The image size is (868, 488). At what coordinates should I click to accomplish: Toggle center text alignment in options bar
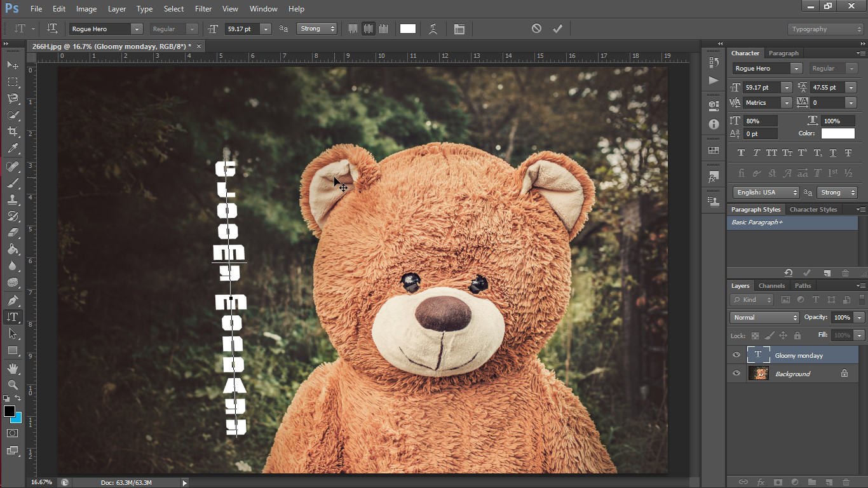point(369,29)
